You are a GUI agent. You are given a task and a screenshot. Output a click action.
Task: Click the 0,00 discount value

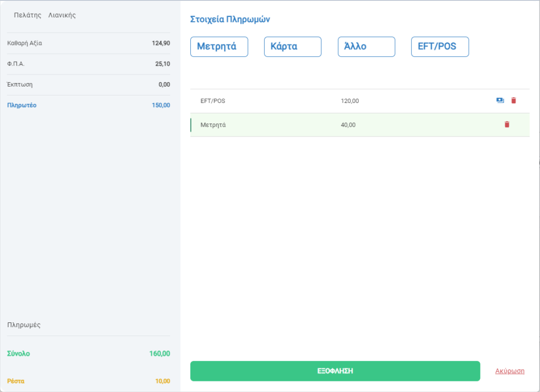(165, 84)
